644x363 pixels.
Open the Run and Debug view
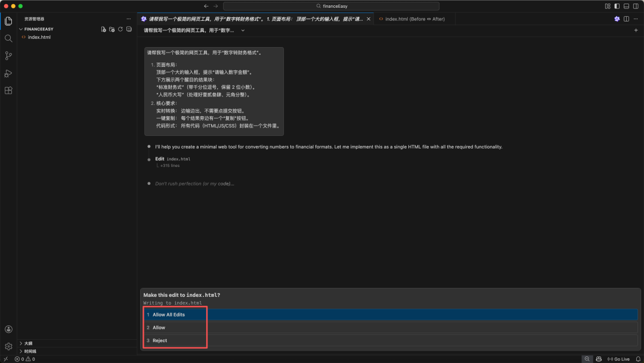[8, 73]
